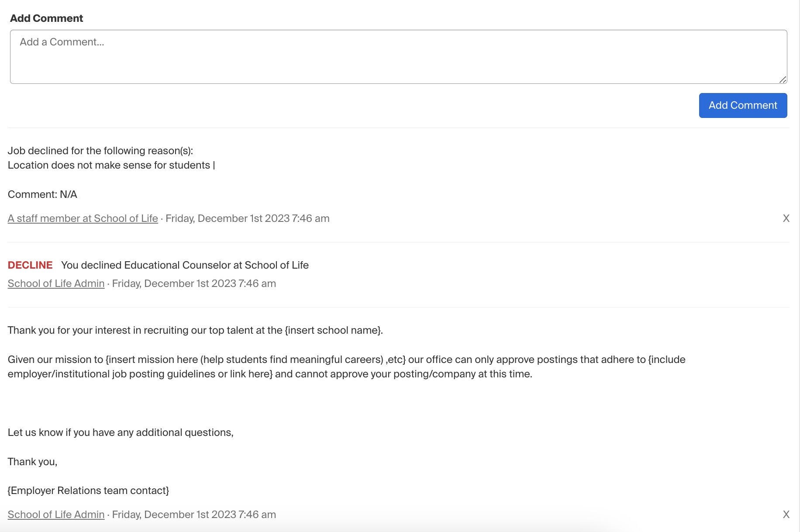The height and width of the screenshot is (532, 800).
Task: Dismiss the job declined comment with its X
Action: 786,218
